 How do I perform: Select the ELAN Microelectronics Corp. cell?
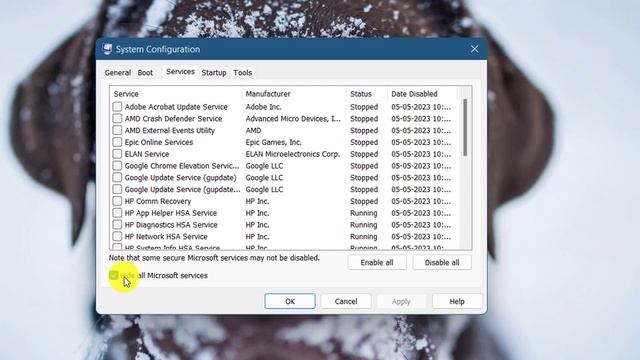(293, 154)
